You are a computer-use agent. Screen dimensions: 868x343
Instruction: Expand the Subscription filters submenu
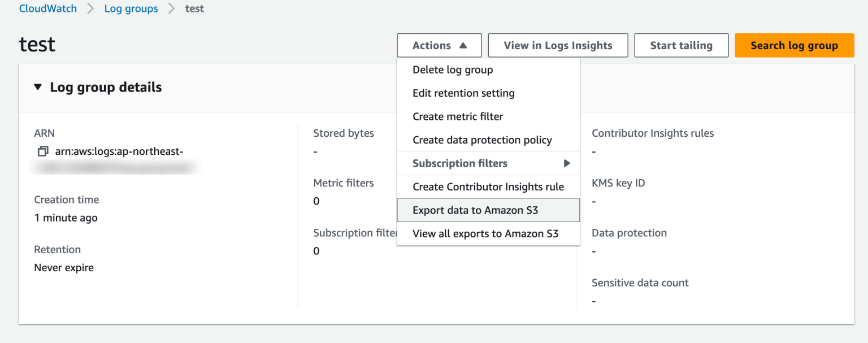488,163
